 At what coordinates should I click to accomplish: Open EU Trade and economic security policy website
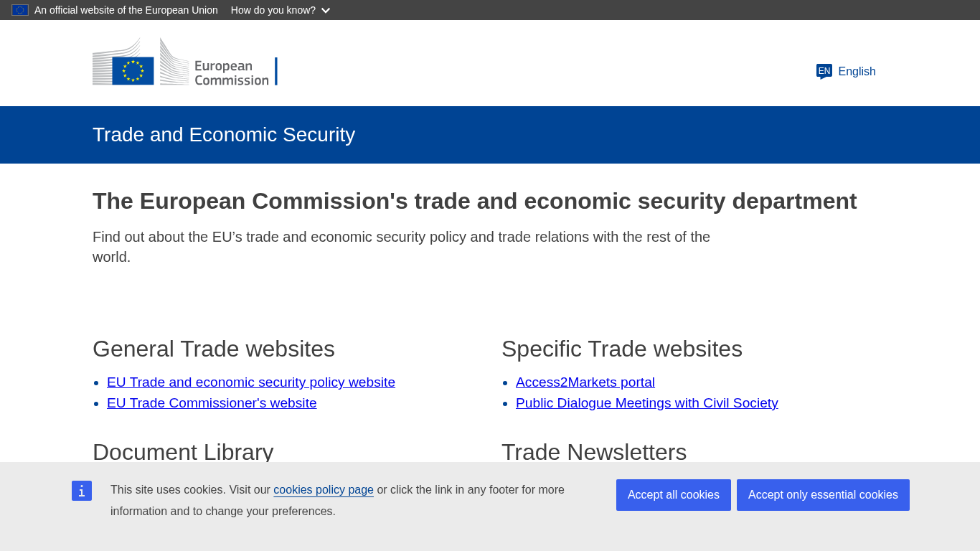[251, 382]
